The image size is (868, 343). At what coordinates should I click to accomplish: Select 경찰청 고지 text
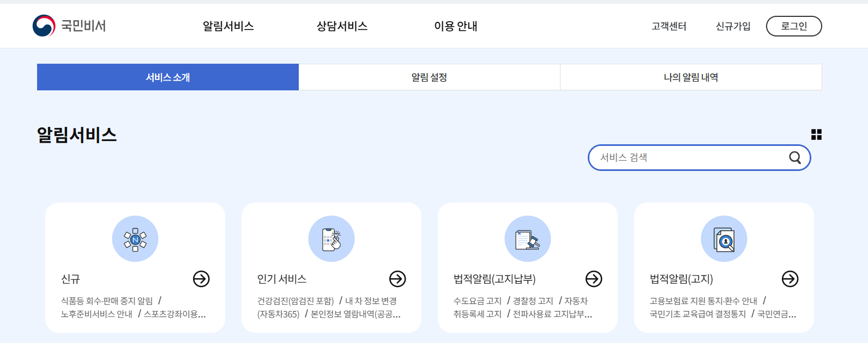click(533, 301)
